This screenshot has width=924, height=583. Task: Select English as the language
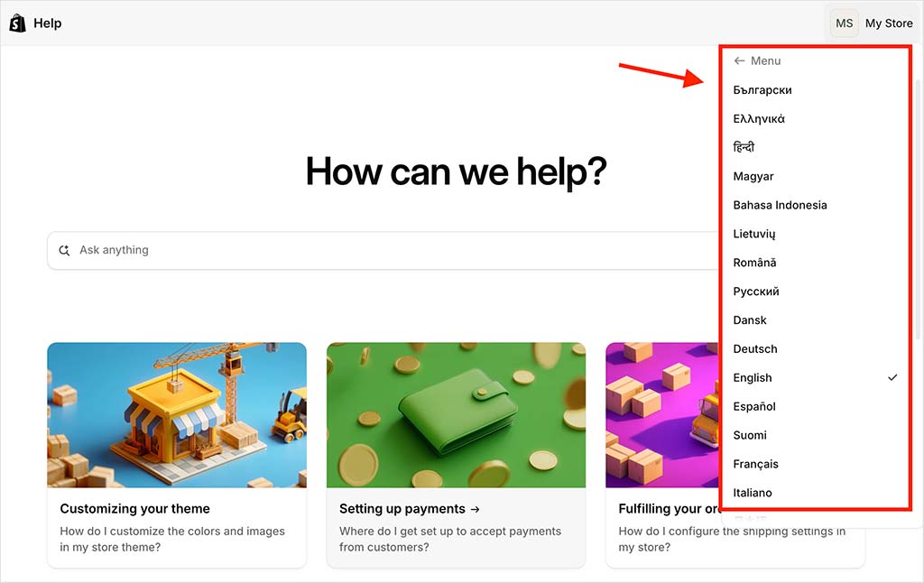tap(752, 377)
